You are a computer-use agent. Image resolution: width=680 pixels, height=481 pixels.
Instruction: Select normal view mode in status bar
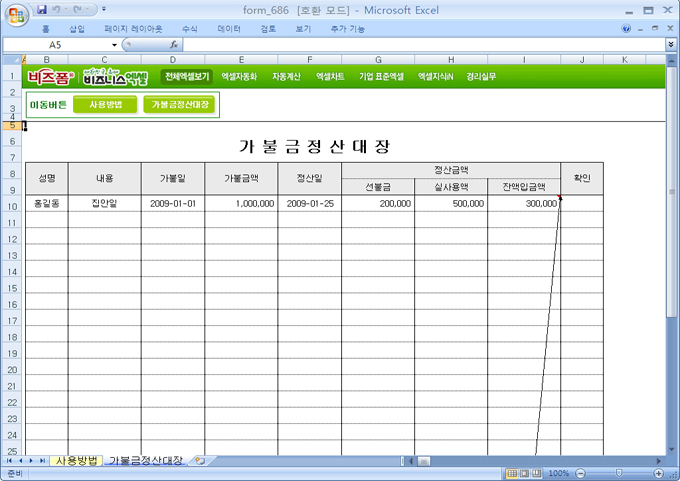(x=512, y=473)
